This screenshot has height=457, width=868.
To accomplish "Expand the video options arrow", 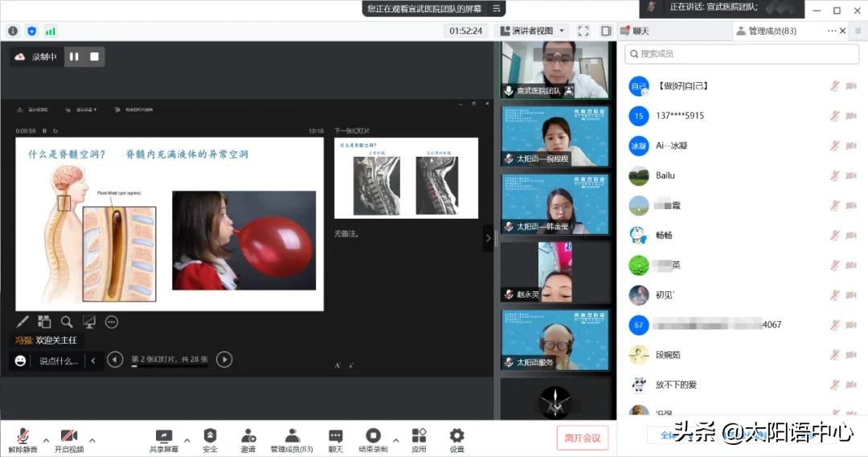I will coord(92,440).
